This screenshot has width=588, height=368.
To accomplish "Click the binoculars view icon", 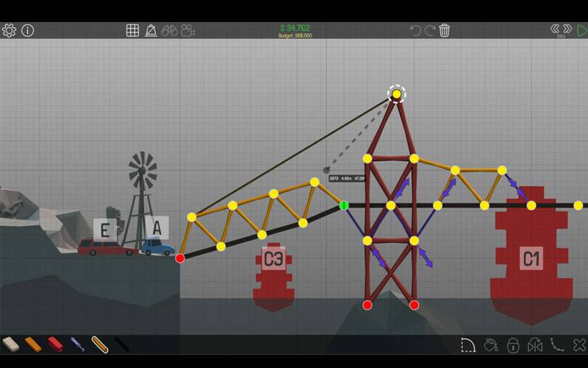I will [x=170, y=30].
